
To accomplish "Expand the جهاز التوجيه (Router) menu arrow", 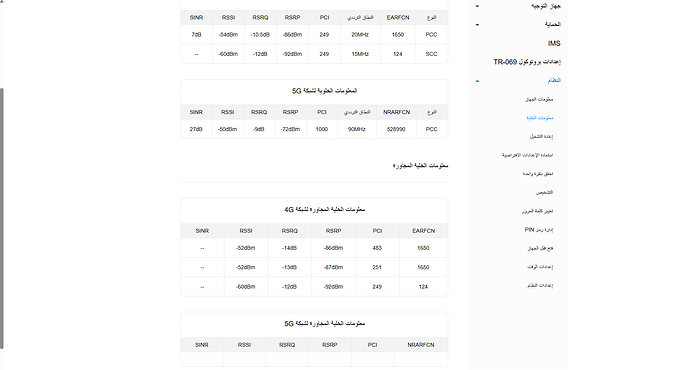I will pyautogui.click(x=477, y=6).
